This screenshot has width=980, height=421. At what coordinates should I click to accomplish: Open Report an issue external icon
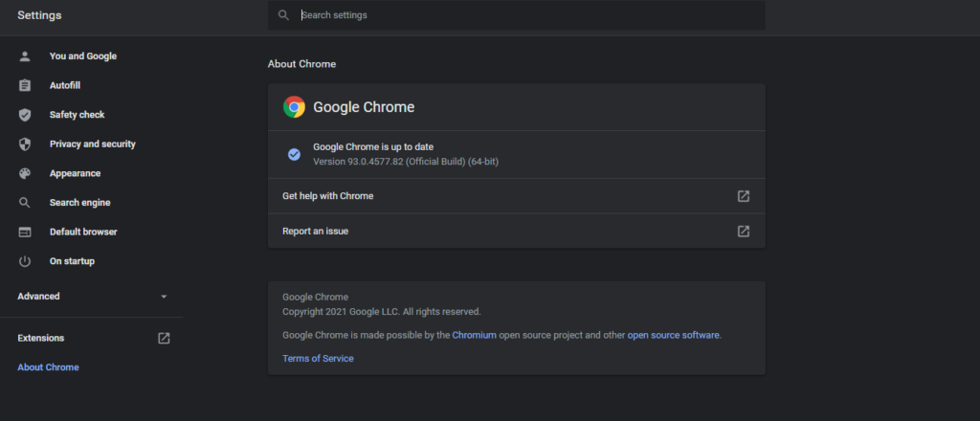point(743,232)
